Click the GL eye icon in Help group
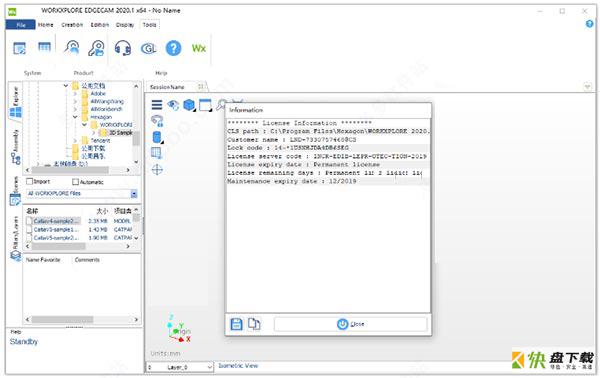The image size is (600, 378). (x=148, y=49)
